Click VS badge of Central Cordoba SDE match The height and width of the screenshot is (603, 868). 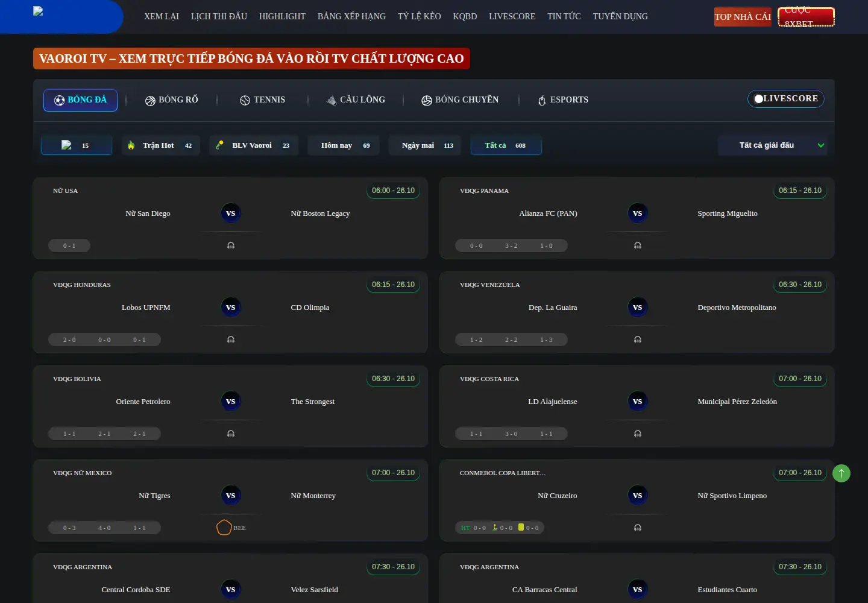tap(231, 590)
